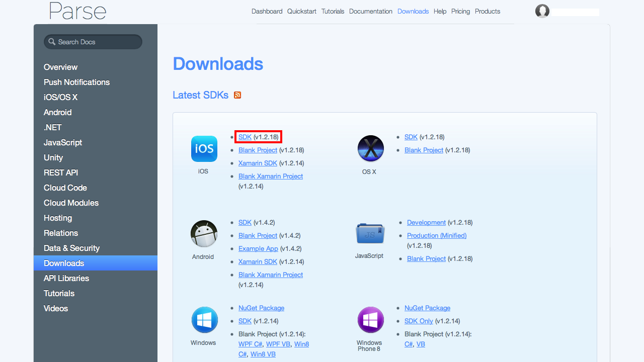Click the Android robot icon
Viewport: 644px width, 362px height.
pos(204,234)
